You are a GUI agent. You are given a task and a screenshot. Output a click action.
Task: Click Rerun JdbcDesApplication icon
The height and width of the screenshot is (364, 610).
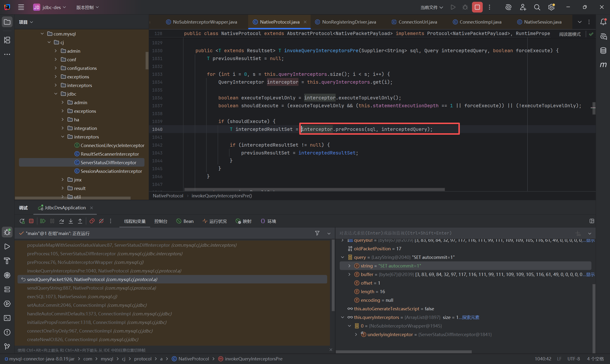[x=22, y=221]
